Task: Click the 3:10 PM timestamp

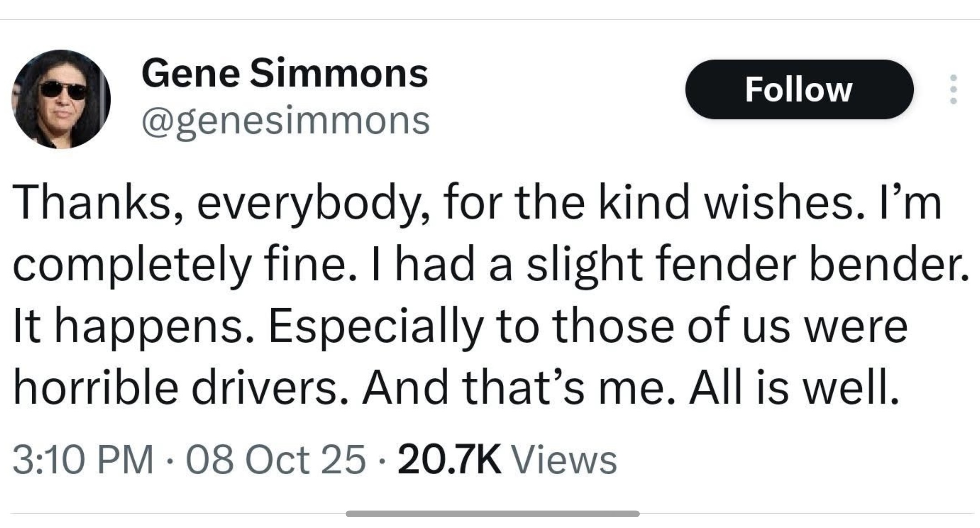Action: click(x=83, y=460)
